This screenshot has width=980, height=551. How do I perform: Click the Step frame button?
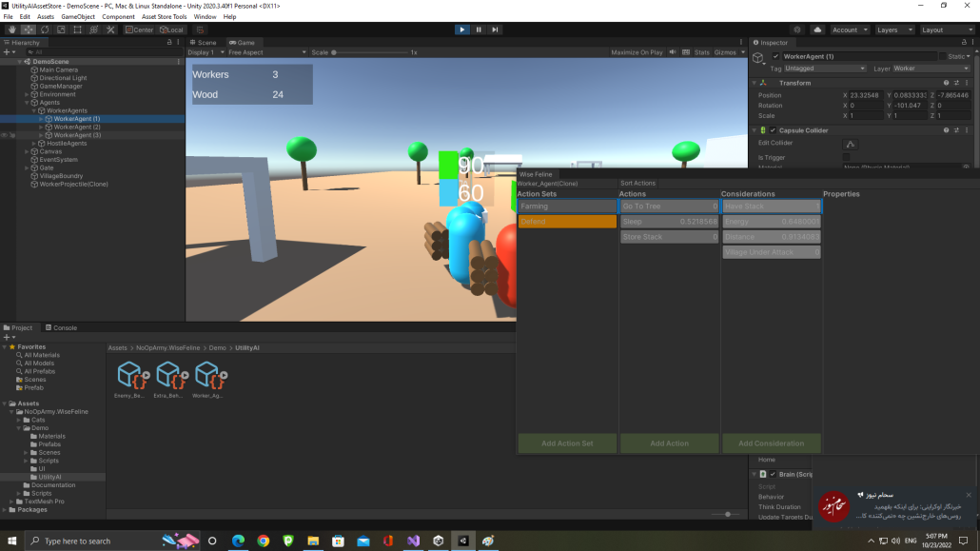(x=495, y=30)
